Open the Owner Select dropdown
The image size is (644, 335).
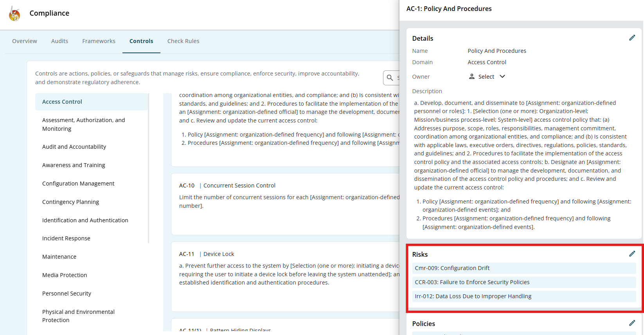[x=486, y=77]
